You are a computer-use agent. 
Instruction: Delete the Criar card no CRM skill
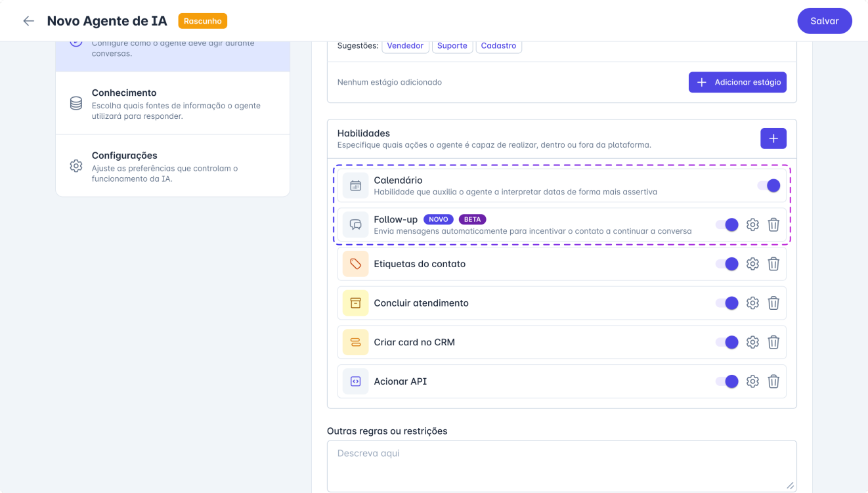773,342
